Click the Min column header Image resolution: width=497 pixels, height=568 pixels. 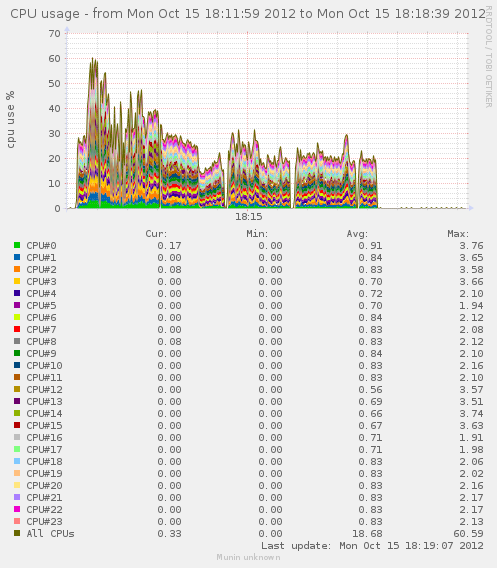point(257,234)
